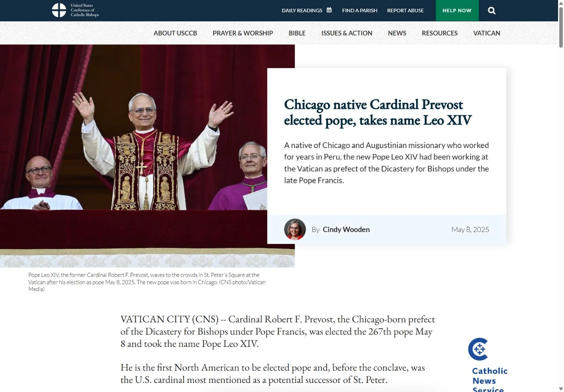Screen dimensions: 564x392
Task: Click the scrollbar up arrow
Action: (561, 3)
